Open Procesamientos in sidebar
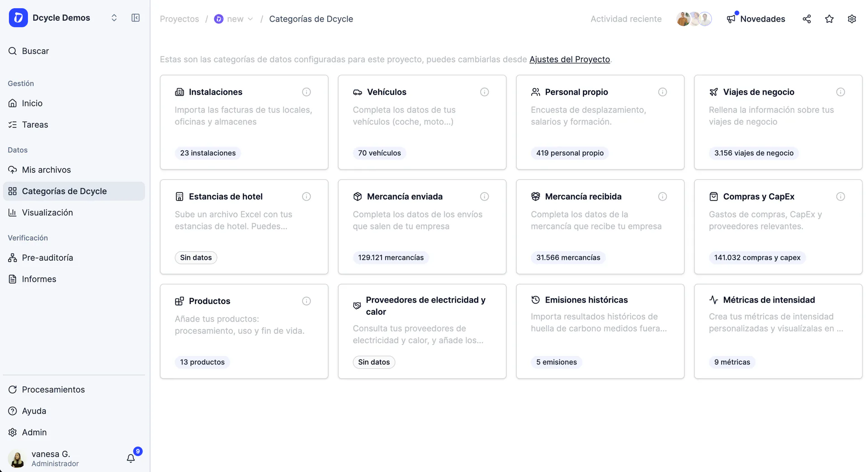Image resolution: width=868 pixels, height=472 pixels. click(74, 390)
